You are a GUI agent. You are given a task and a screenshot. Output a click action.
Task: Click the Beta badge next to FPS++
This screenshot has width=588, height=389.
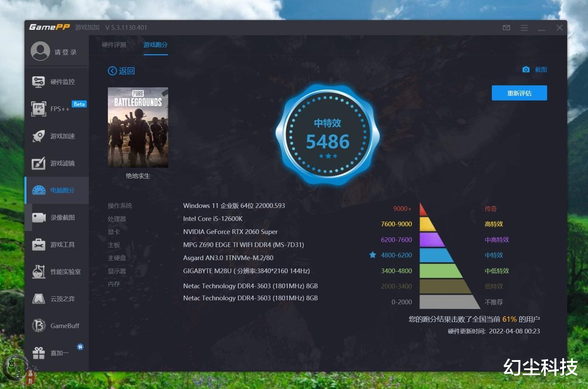point(79,104)
